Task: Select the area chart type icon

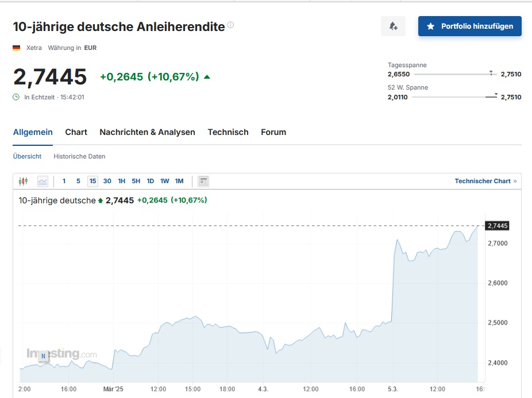Action: point(43,181)
